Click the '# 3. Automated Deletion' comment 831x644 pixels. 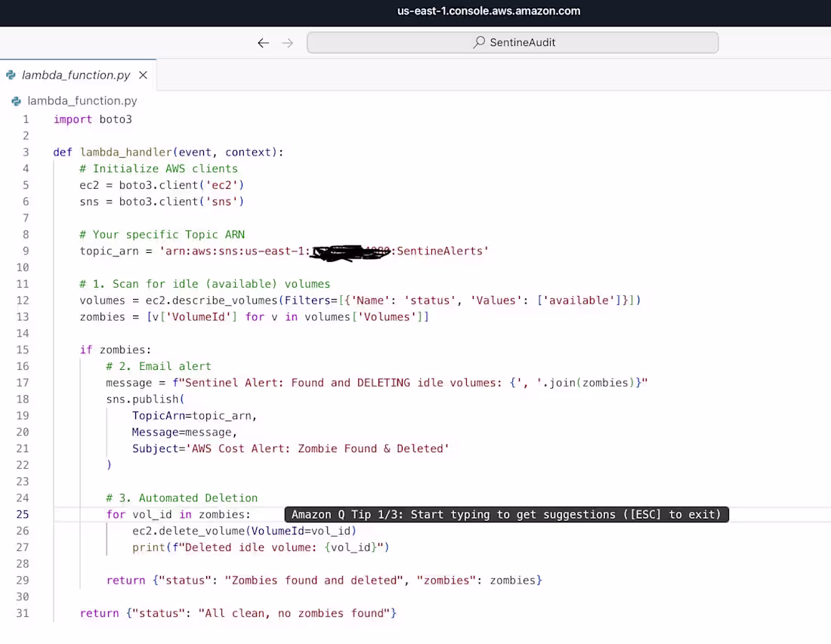[182, 498]
